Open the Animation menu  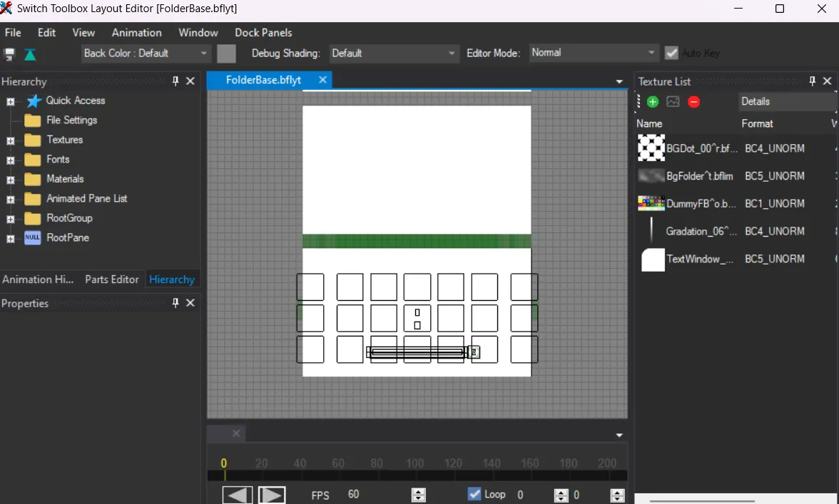pos(136,33)
